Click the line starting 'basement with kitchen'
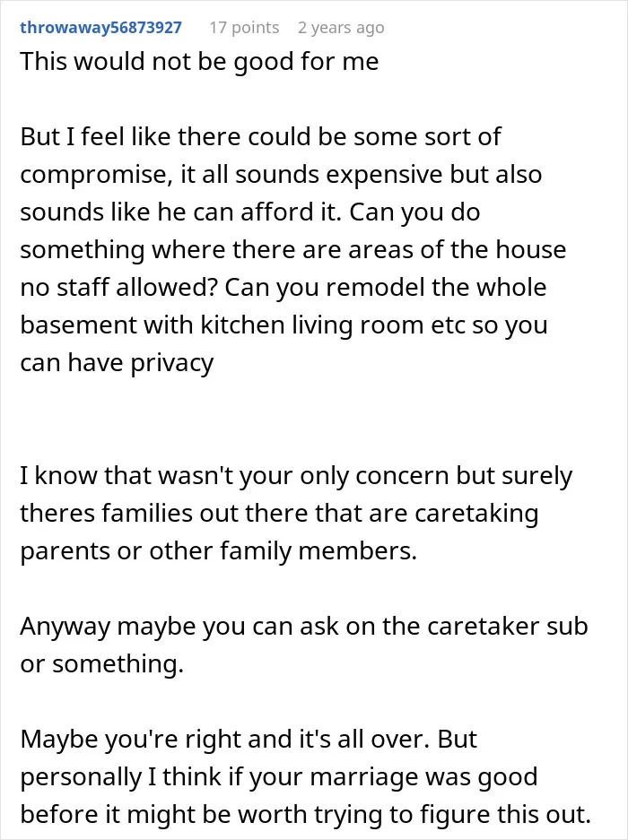 pyautogui.click(x=283, y=325)
